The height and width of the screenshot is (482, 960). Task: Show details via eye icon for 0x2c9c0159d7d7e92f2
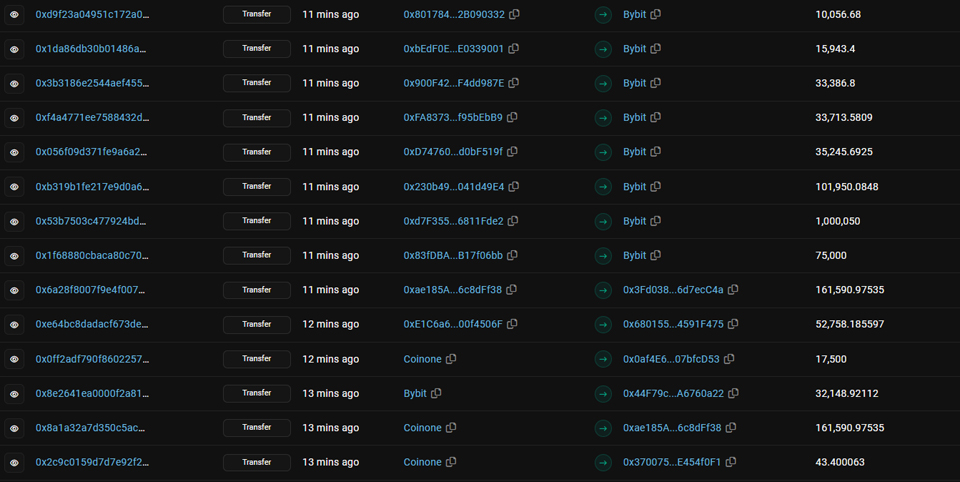(14, 462)
